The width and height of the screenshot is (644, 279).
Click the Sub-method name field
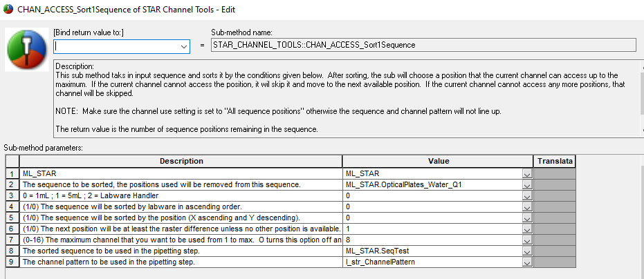click(x=423, y=45)
